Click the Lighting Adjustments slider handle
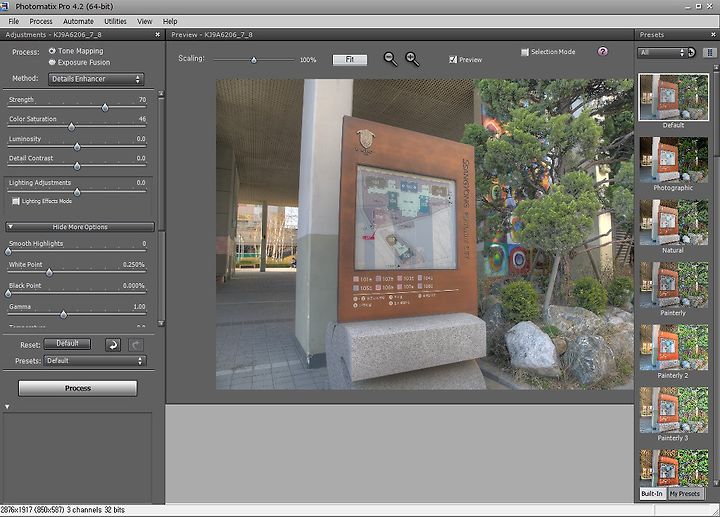The width and height of the screenshot is (720, 517). coord(77,192)
